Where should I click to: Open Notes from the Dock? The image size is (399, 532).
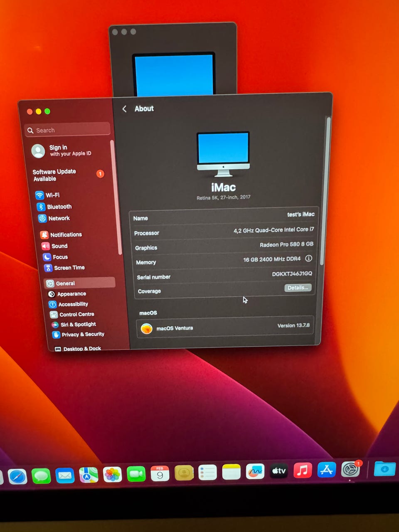(232, 472)
